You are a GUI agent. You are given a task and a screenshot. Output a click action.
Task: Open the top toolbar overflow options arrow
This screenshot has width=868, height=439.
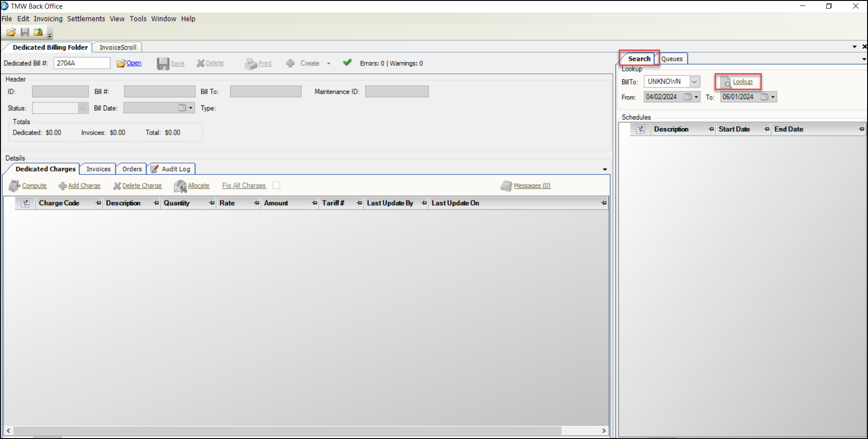(x=50, y=35)
